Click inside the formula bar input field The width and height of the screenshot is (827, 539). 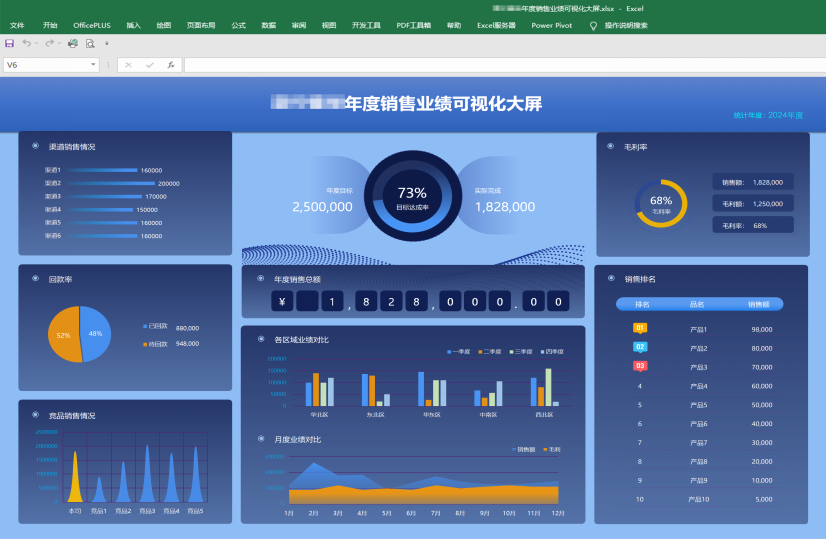500,65
